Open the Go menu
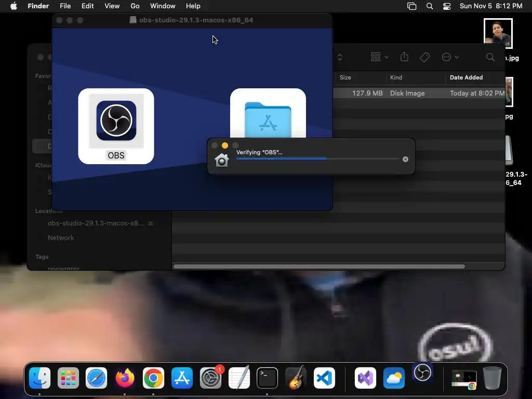The image size is (532, 399). (x=135, y=6)
